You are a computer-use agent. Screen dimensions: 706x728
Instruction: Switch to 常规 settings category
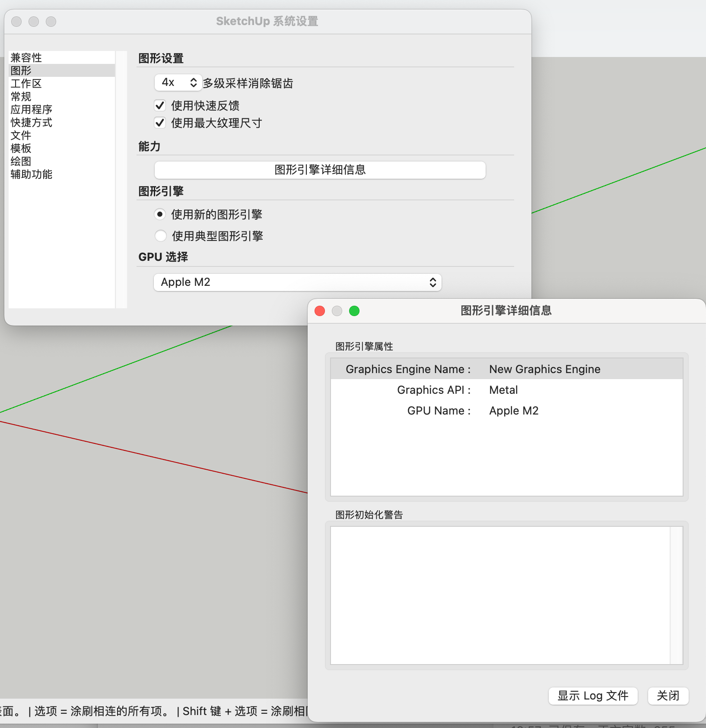[x=21, y=96]
